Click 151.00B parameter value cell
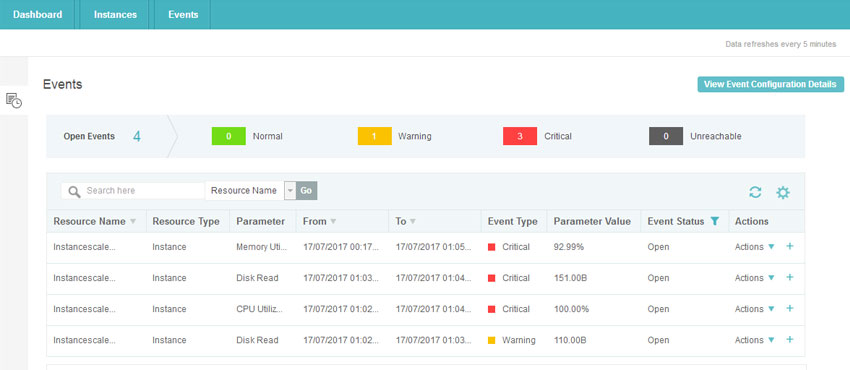Screen dimensions: 850x370 point(570,278)
